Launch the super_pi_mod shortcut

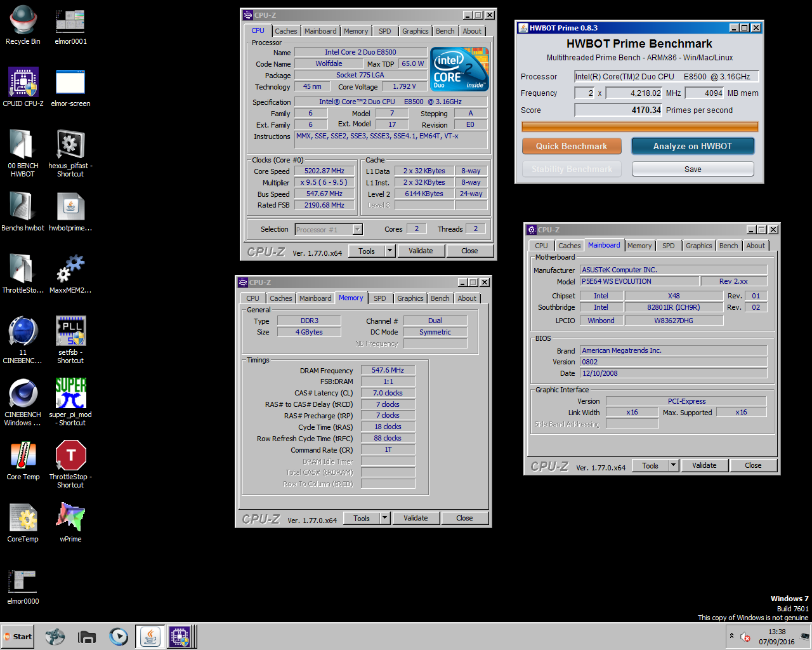[x=70, y=402]
